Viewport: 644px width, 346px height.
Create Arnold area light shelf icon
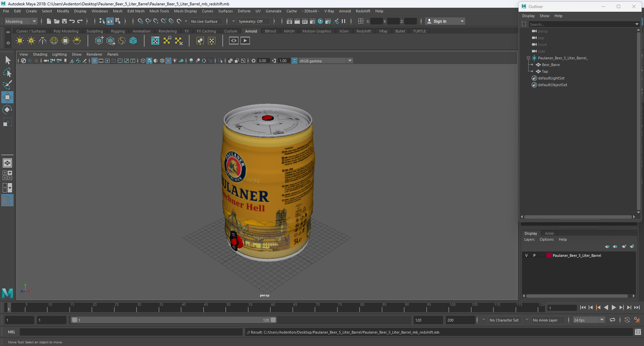pos(20,41)
